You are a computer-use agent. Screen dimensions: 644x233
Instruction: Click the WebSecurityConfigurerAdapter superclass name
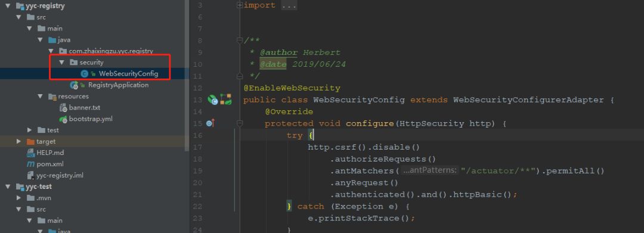[x=528, y=100]
